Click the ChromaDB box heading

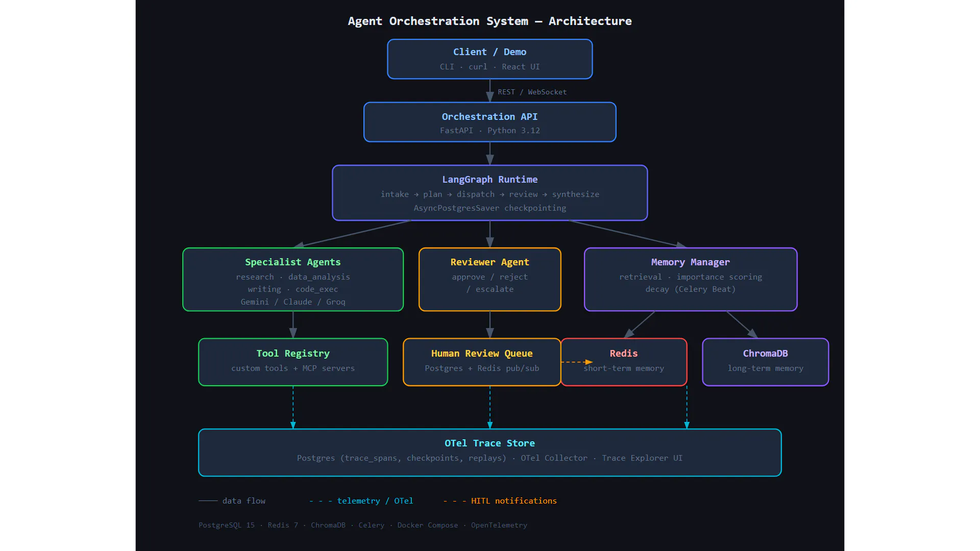point(765,354)
